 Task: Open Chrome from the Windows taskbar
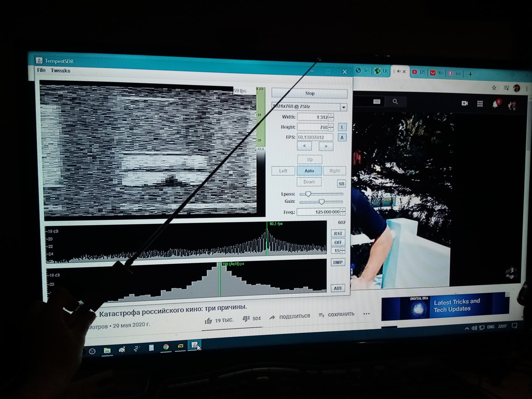click(x=166, y=347)
